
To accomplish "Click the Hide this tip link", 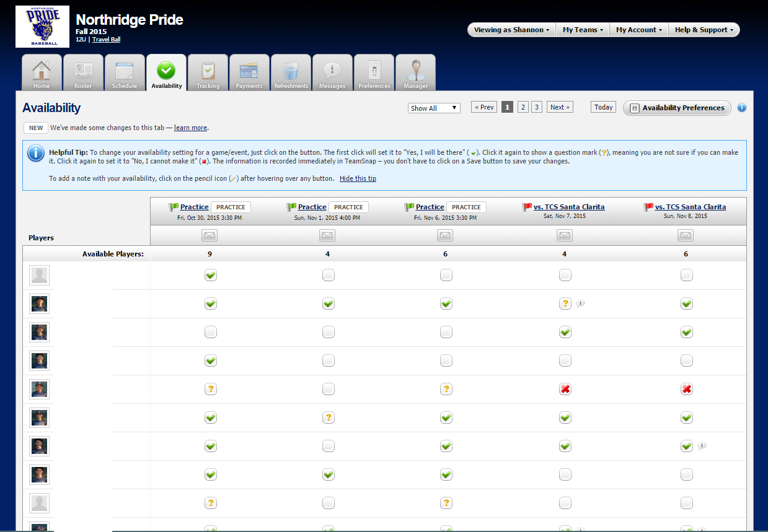I will pos(358,178).
